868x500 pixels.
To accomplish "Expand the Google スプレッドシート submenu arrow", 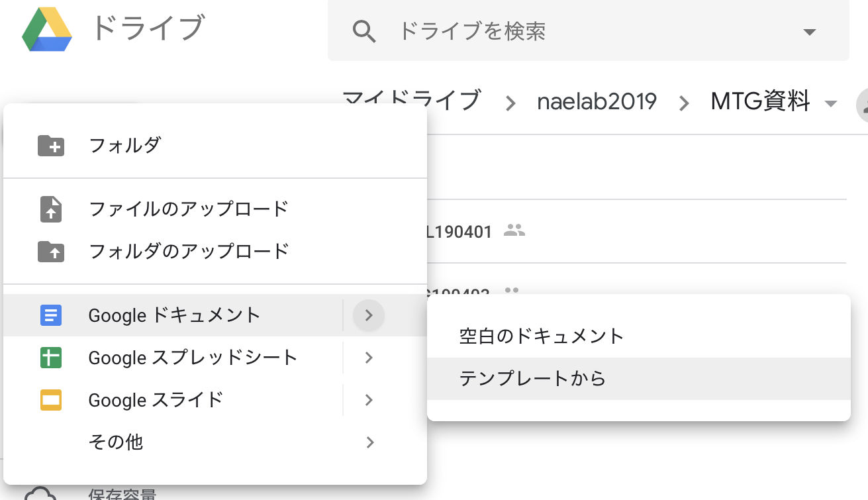I will pos(369,358).
